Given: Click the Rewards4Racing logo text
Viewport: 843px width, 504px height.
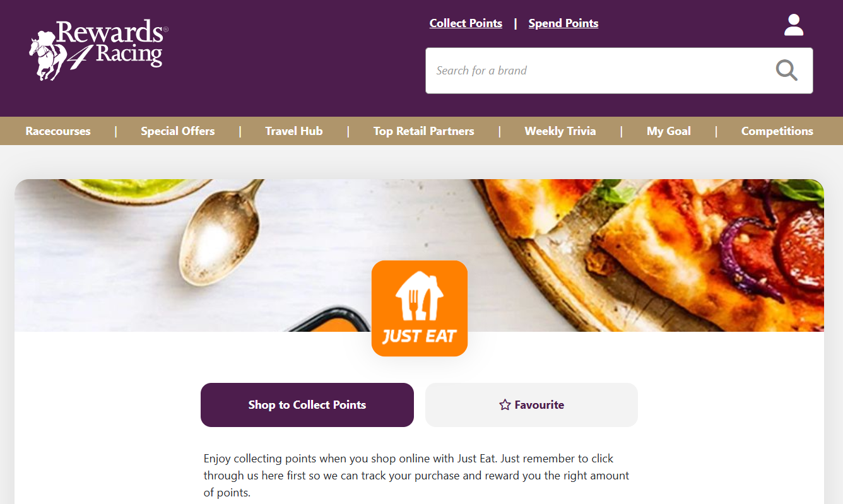Looking at the screenshot, I should pyautogui.click(x=111, y=43).
